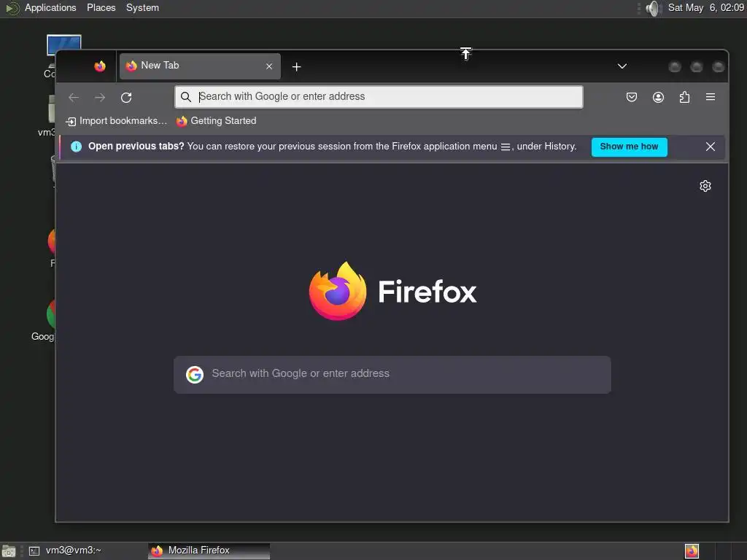Open the Places menu
Viewport: 747px width, 560px height.
click(x=101, y=7)
